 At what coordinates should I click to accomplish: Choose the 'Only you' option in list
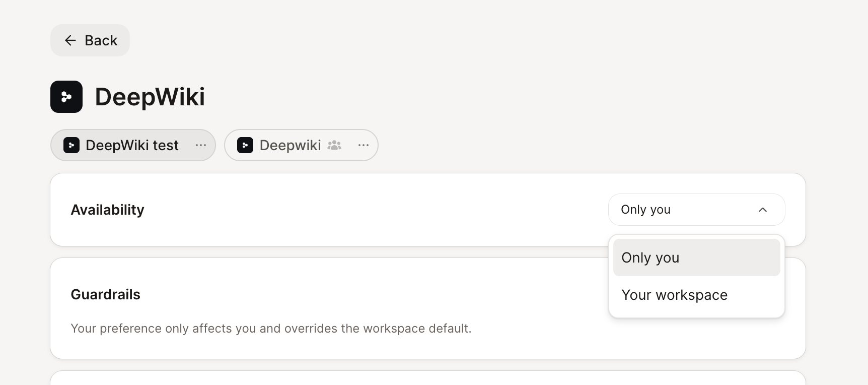click(x=697, y=258)
